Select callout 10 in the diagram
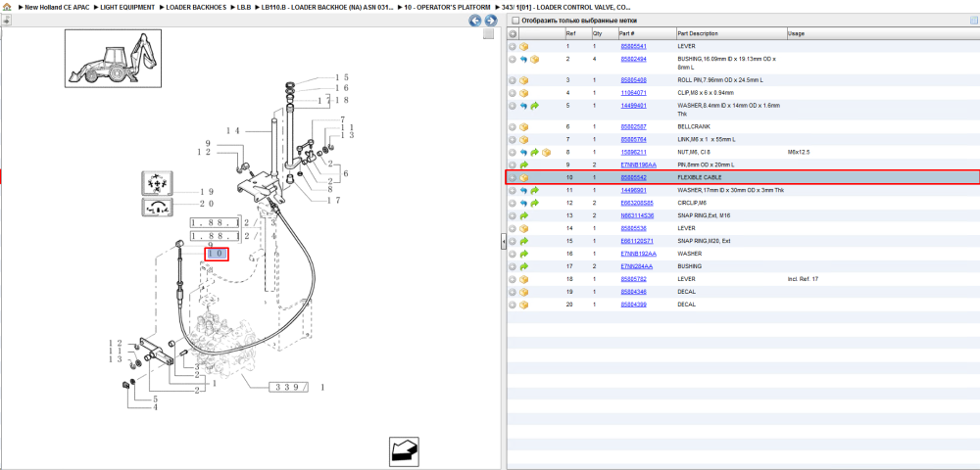 [217, 254]
